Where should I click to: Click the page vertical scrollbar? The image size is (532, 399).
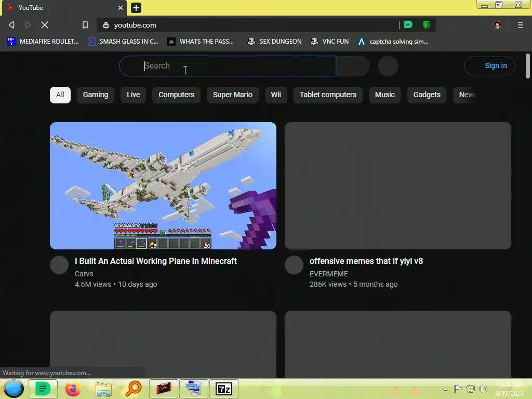528,66
